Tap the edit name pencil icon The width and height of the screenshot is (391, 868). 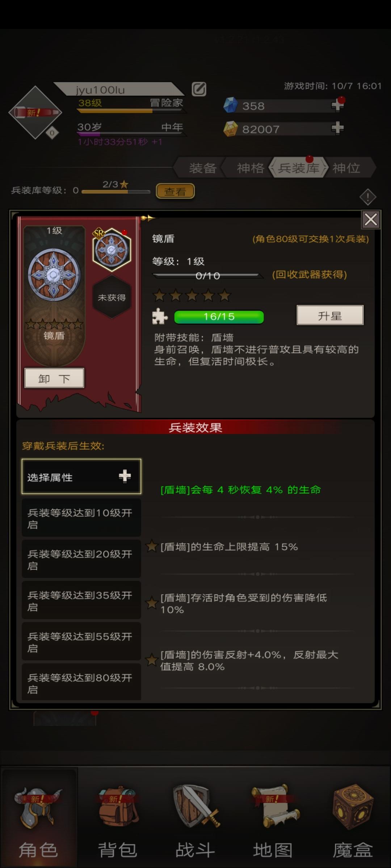(199, 89)
